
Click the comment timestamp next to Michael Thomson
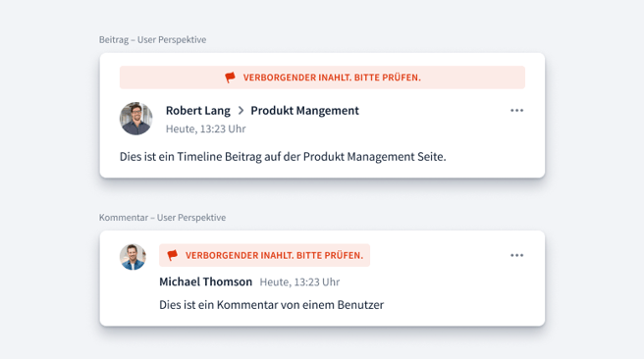[299, 282]
